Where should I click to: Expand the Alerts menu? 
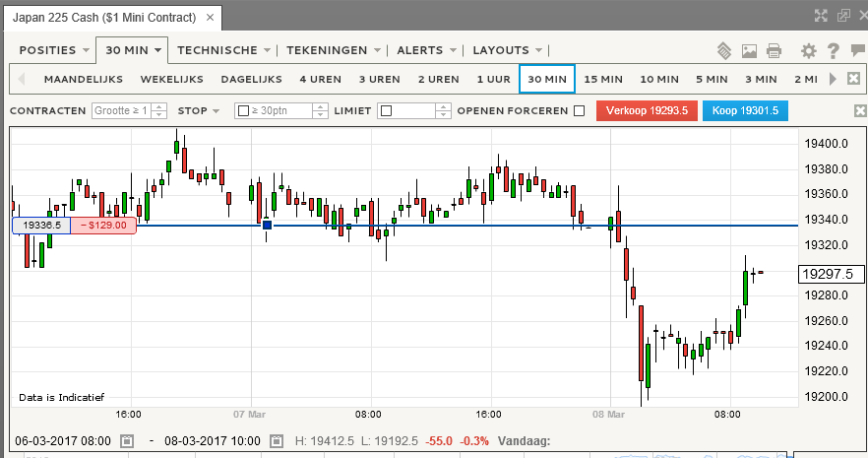coord(426,50)
